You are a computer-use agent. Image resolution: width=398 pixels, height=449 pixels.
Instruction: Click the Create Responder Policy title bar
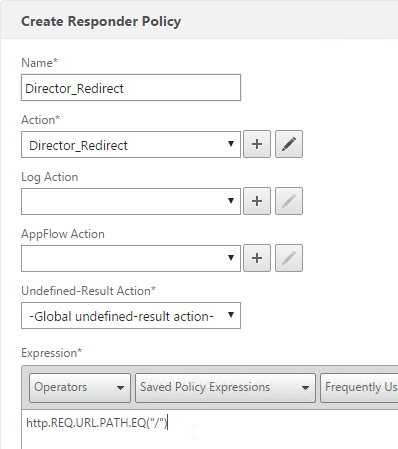(199, 20)
